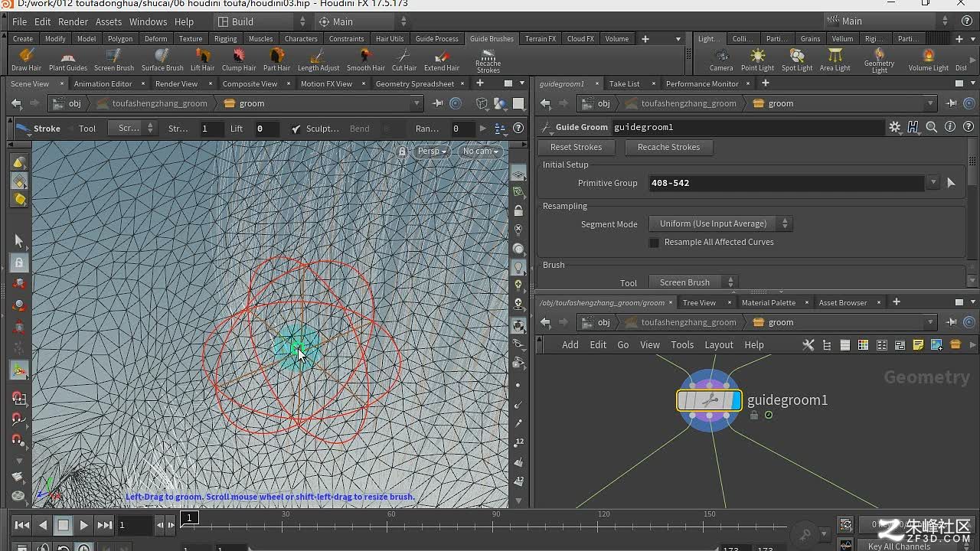Add a Point Light from shelf
The width and height of the screenshot is (980, 551).
758,60
